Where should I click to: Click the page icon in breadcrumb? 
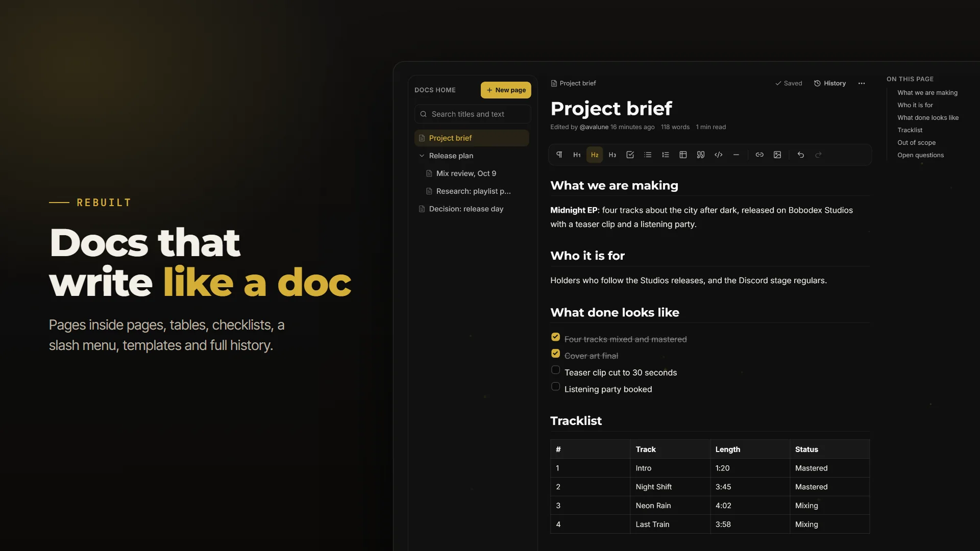[554, 83]
